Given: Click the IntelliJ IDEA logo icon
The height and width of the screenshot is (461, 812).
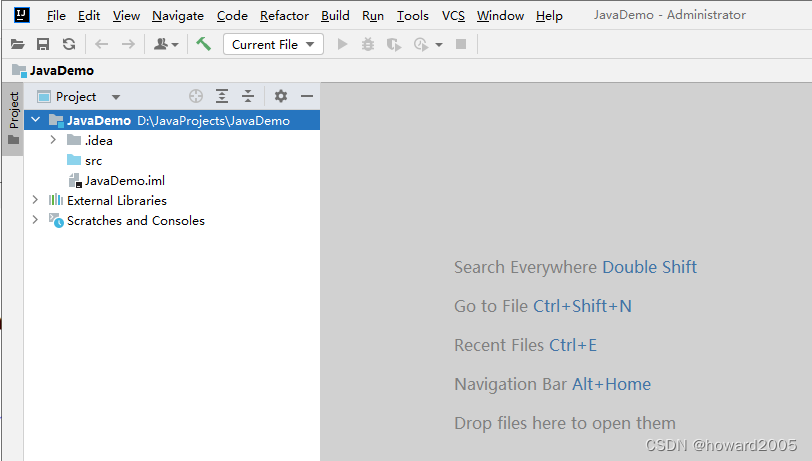Looking at the screenshot, I should [21, 15].
